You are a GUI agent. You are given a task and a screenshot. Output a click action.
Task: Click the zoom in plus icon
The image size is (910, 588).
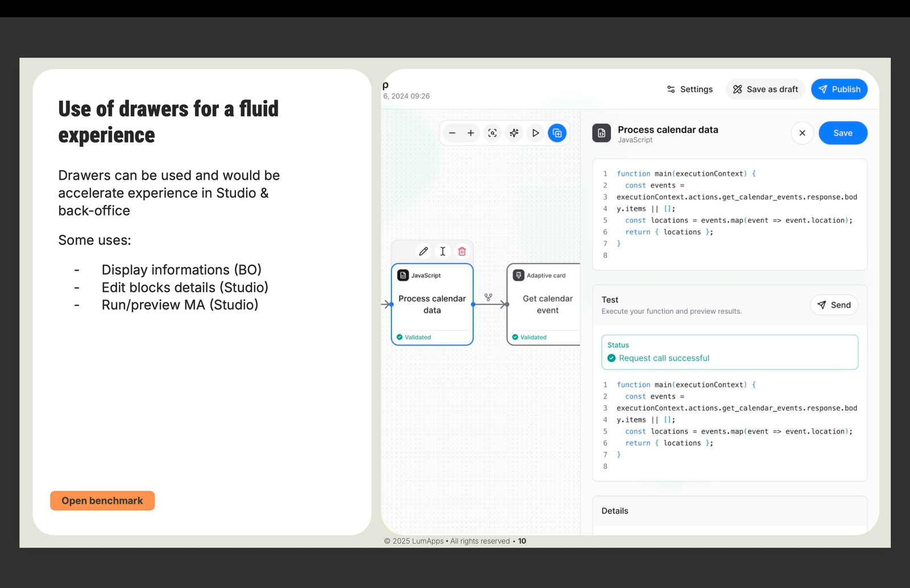(471, 133)
